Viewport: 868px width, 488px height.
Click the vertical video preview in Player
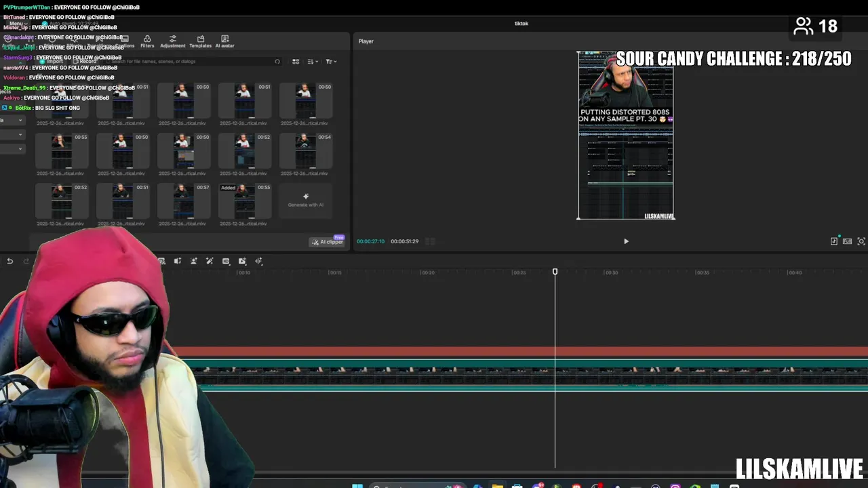click(x=625, y=136)
